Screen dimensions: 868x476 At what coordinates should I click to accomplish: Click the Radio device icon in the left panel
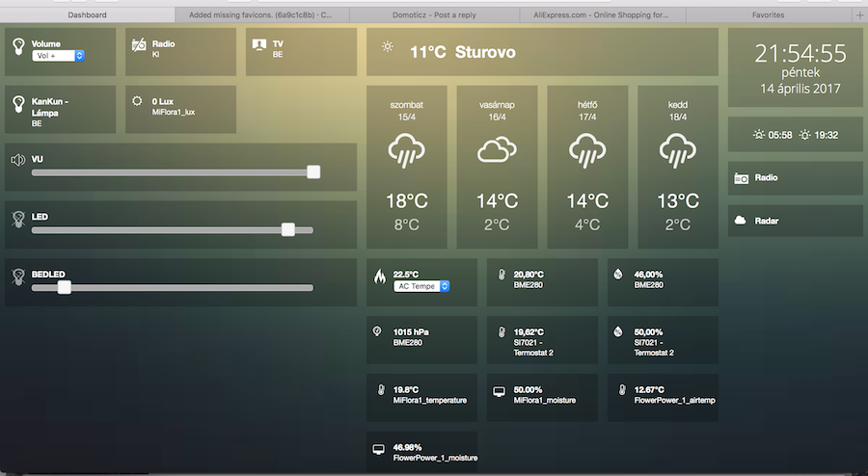(x=138, y=45)
